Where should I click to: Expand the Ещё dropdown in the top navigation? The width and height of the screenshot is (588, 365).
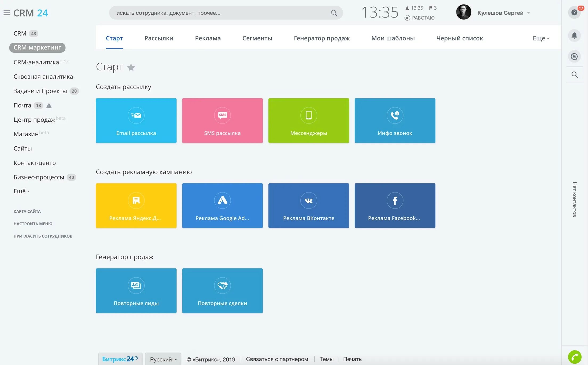tap(540, 38)
